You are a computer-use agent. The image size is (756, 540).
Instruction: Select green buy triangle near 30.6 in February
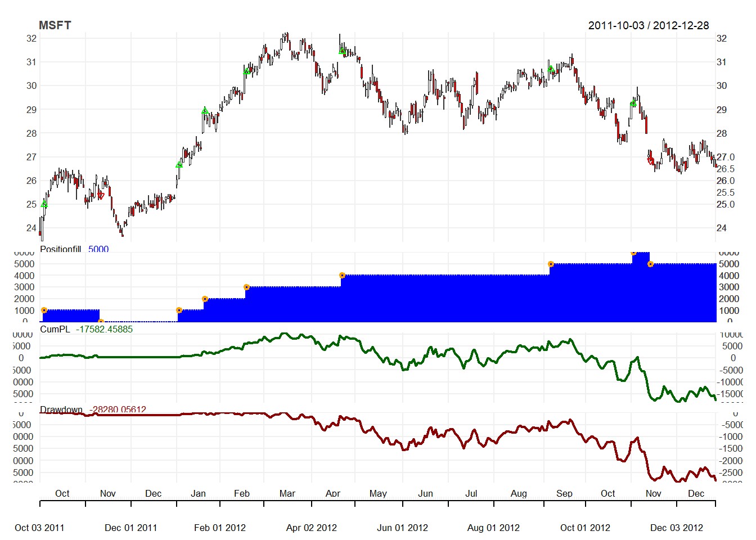click(x=246, y=71)
